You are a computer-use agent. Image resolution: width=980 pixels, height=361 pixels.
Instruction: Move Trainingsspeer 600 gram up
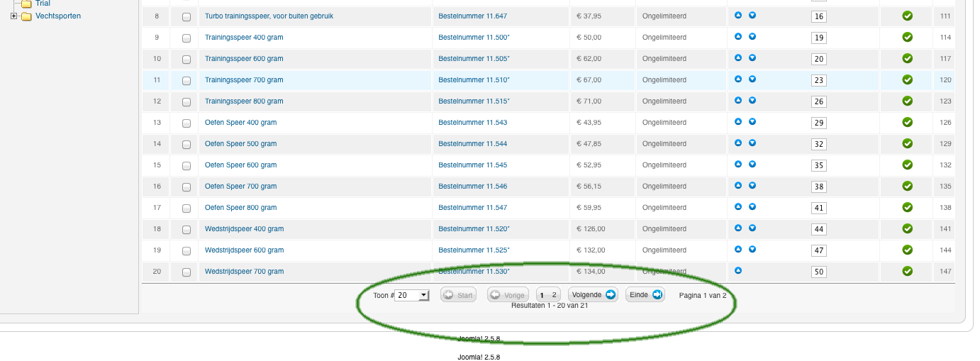(x=737, y=57)
